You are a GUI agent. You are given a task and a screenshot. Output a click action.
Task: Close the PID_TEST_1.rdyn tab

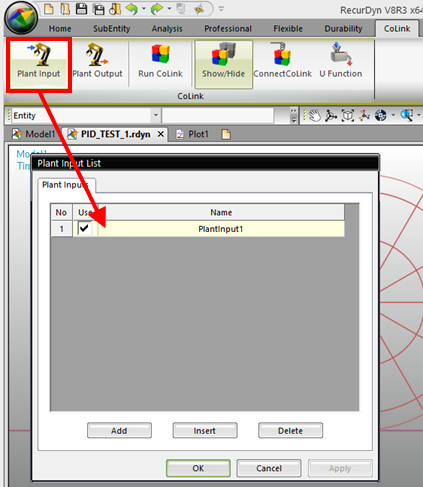(161, 134)
